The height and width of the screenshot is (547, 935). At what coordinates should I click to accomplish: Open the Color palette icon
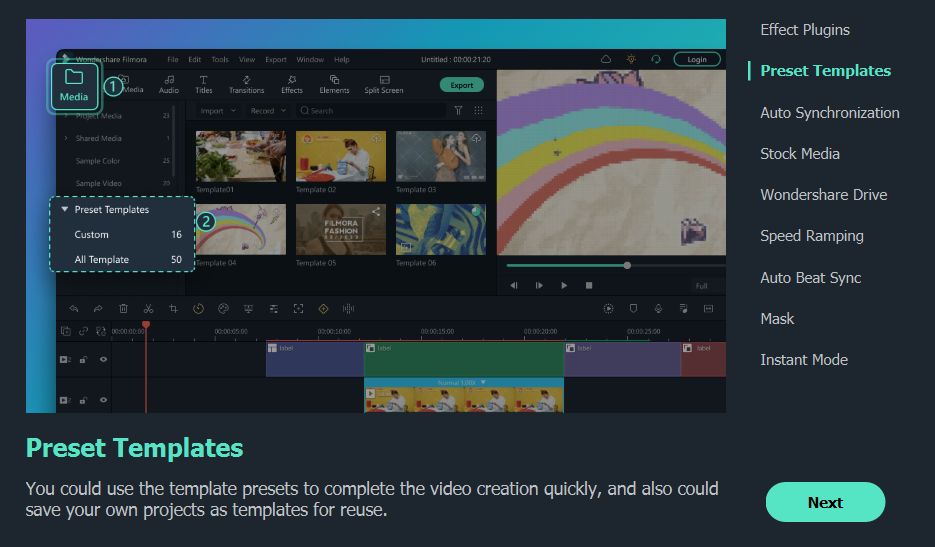(224, 308)
